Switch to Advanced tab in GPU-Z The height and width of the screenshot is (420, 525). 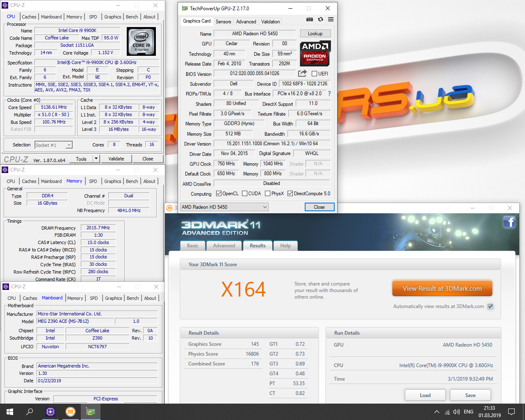[x=246, y=22]
